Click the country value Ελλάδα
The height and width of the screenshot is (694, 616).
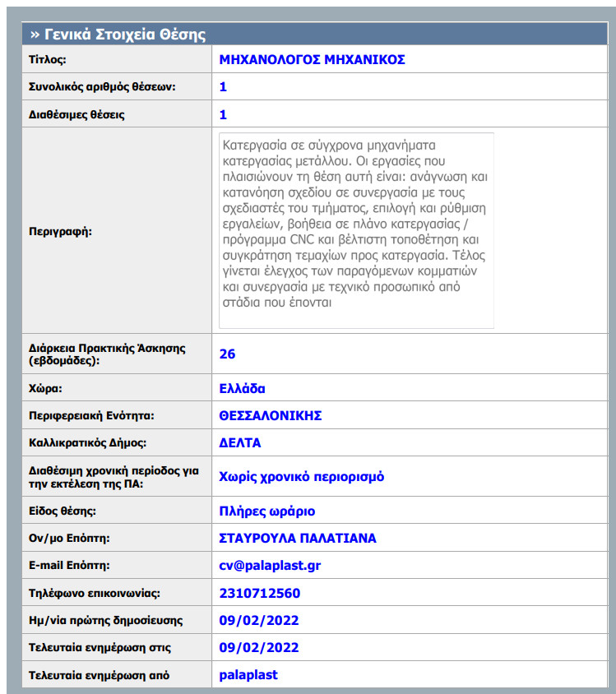[x=242, y=389]
